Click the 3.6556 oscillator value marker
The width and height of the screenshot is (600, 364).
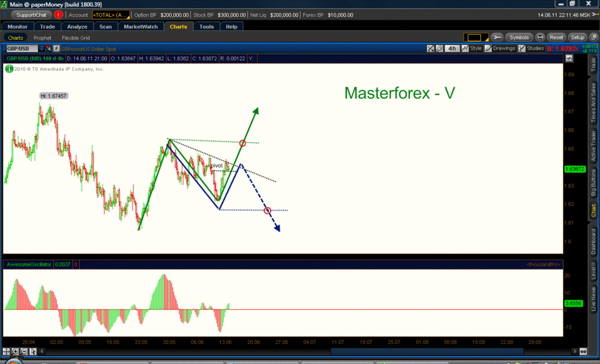point(573,303)
